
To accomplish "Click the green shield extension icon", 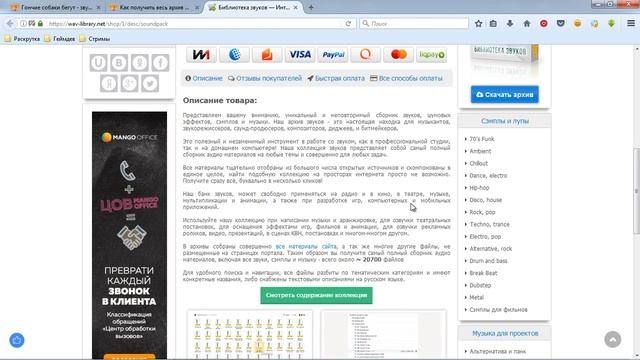I will (611, 24).
